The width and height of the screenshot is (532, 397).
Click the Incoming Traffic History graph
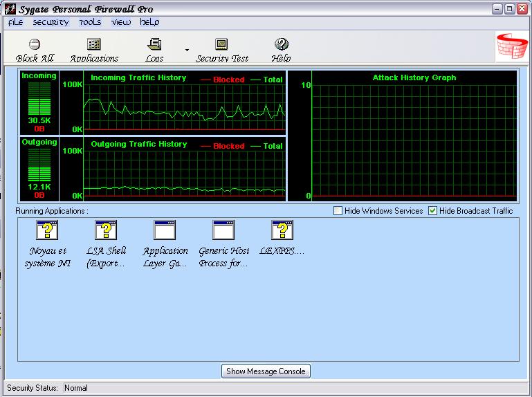pyautogui.click(x=184, y=107)
